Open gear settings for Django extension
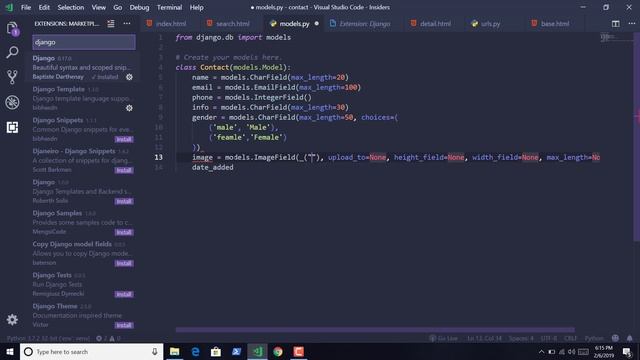The height and width of the screenshot is (360, 640). [x=129, y=77]
